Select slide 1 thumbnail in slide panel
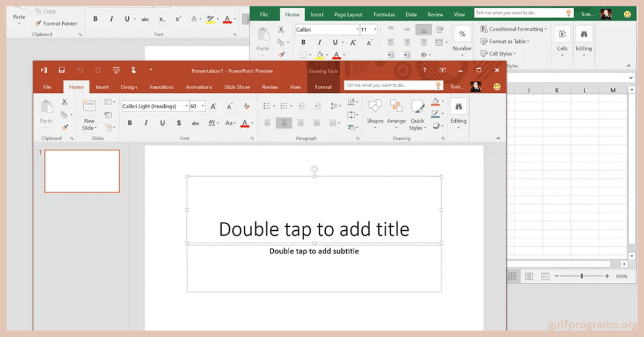 (x=82, y=171)
